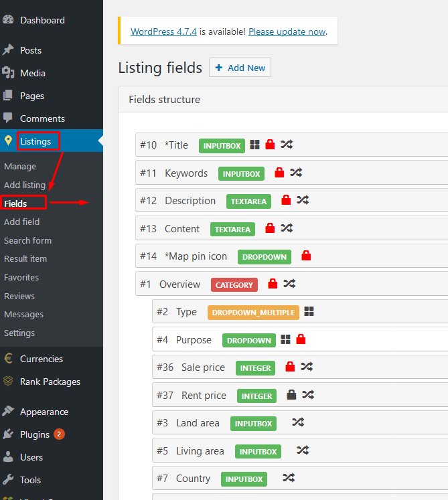This screenshot has width=448, height=500.
Task: Go to Add field submenu item
Action: (21, 222)
